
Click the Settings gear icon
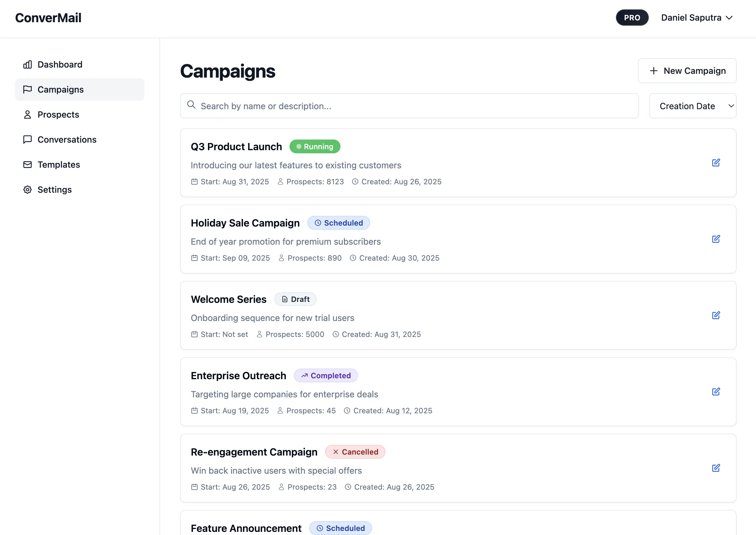coord(28,190)
